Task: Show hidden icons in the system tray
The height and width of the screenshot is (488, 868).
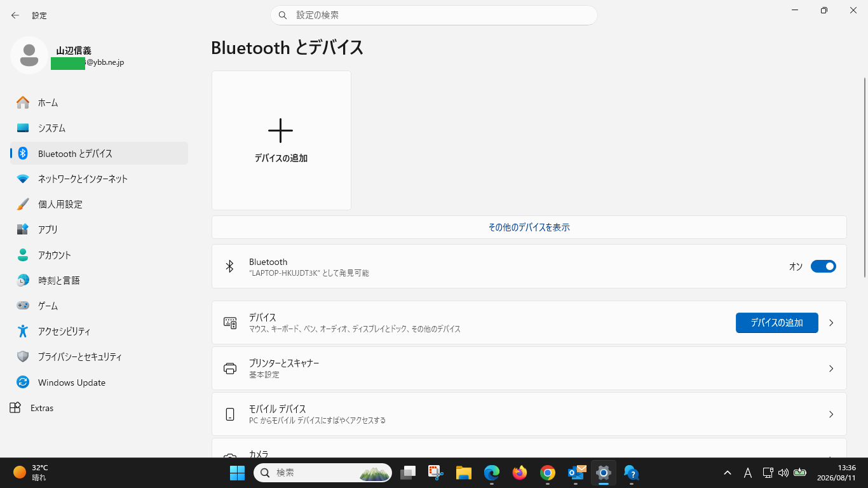Action: coord(728,473)
